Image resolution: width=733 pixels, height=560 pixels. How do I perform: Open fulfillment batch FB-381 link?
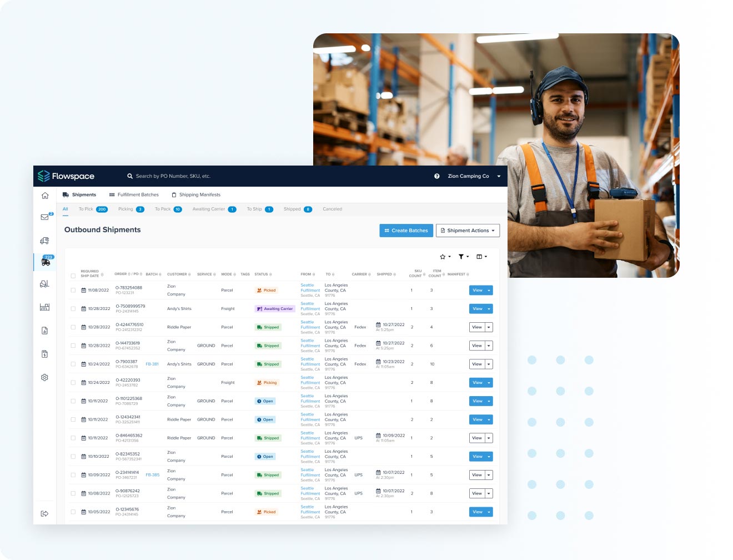(152, 364)
